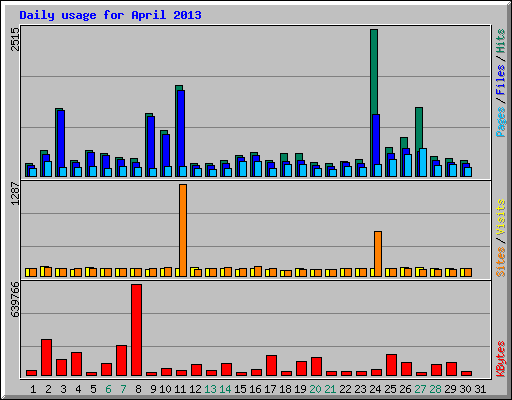
Task: Click the 'KBytes' legend label
Action: [x=501, y=359]
